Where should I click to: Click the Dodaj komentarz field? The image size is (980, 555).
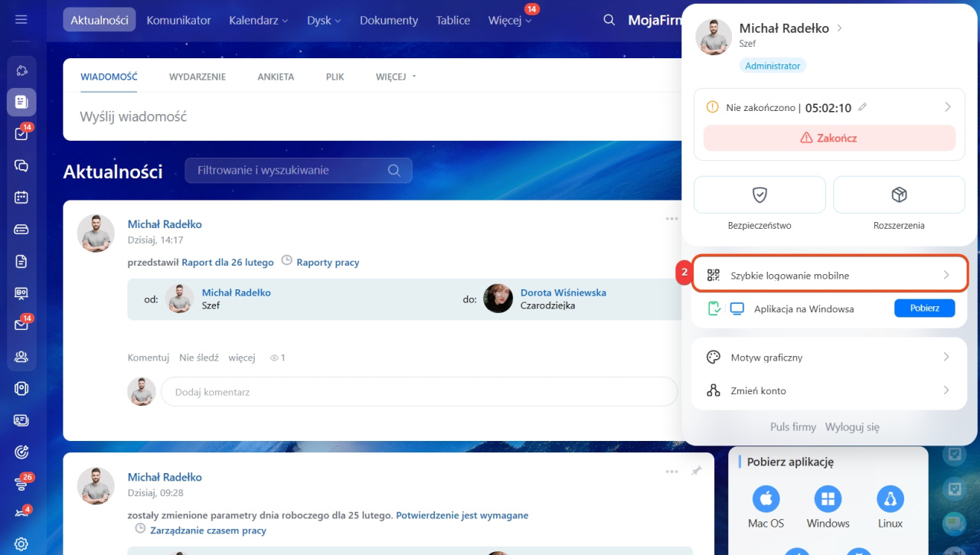[x=419, y=392]
